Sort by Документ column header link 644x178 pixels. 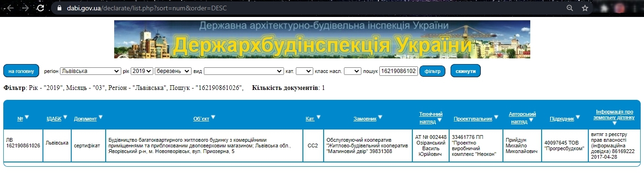[x=85, y=119]
